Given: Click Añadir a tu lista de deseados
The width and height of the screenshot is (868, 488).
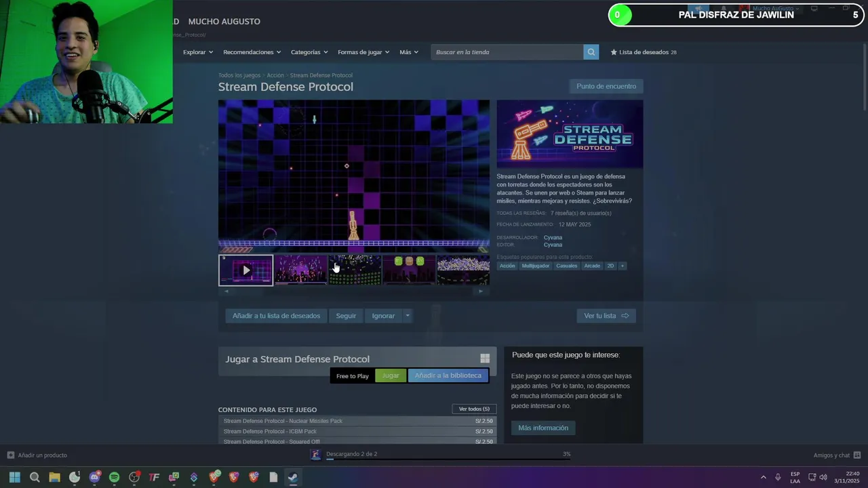Looking at the screenshot, I should tap(276, 316).
